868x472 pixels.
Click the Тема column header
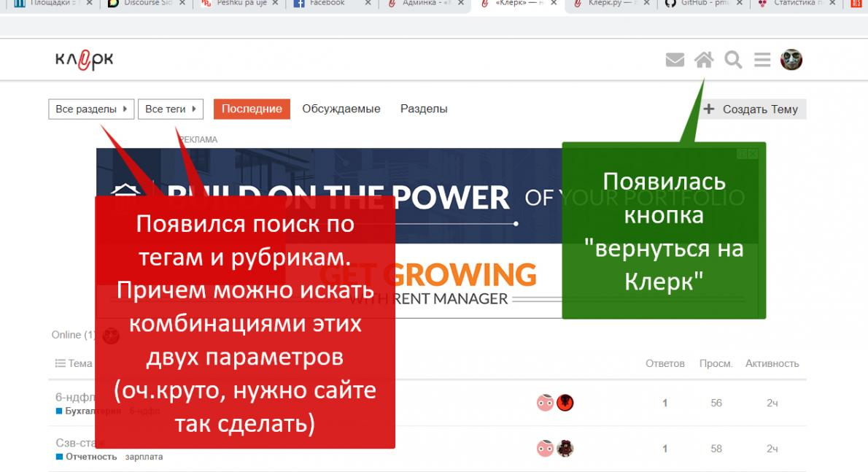[x=74, y=363]
